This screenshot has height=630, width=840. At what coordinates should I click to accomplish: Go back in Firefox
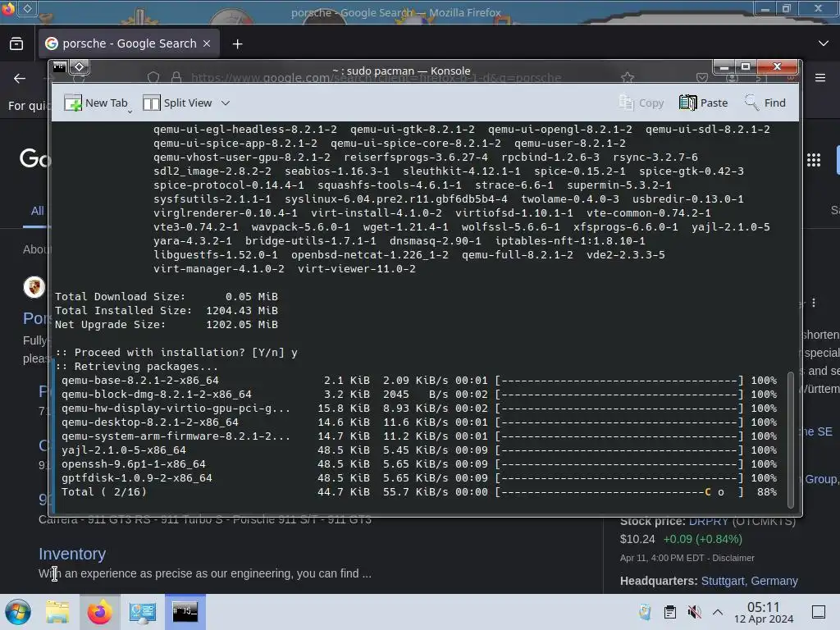pyautogui.click(x=20, y=78)
